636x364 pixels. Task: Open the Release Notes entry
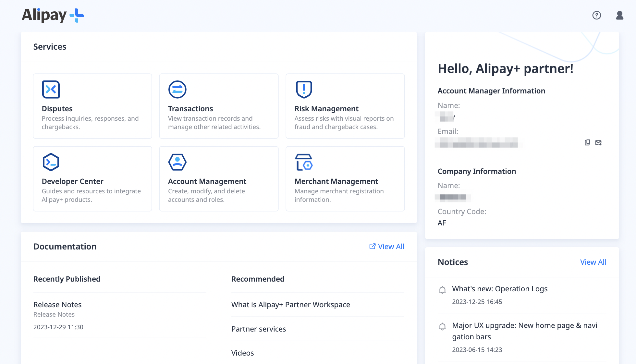[x=57, y=304]
